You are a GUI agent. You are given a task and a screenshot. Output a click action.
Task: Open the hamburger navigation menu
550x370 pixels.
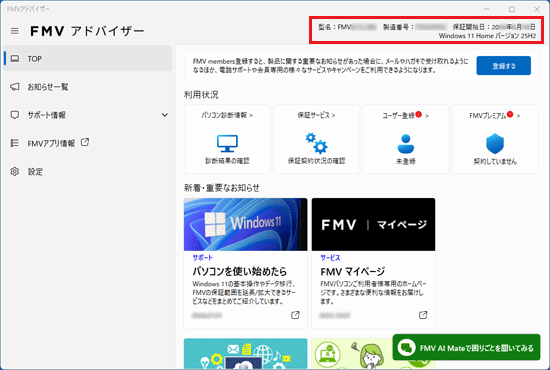coord(15,31)
